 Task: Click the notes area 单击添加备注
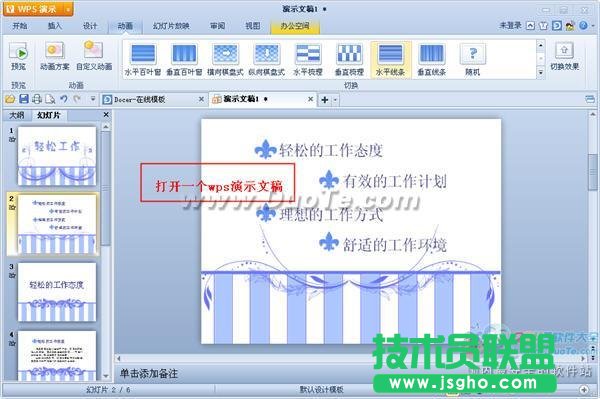148,373
